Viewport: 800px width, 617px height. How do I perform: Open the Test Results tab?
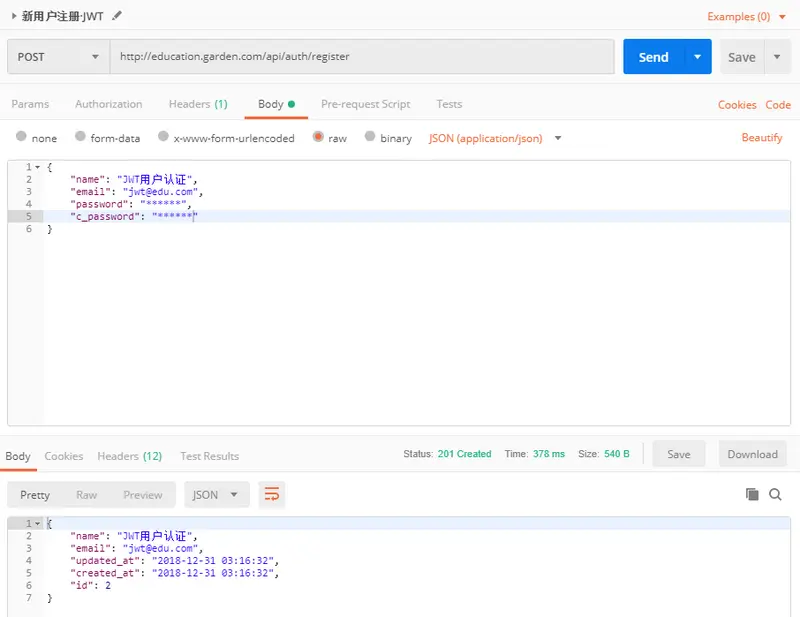tap(209, 456)
